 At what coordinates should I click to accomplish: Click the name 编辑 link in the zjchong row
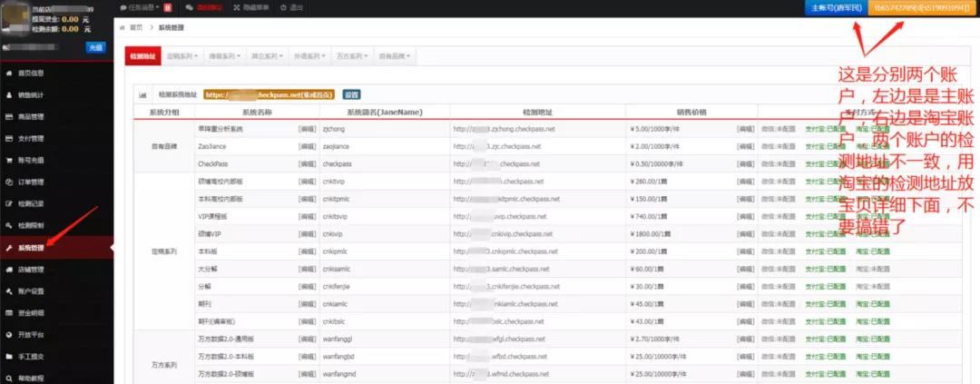[x=307, y=129]
